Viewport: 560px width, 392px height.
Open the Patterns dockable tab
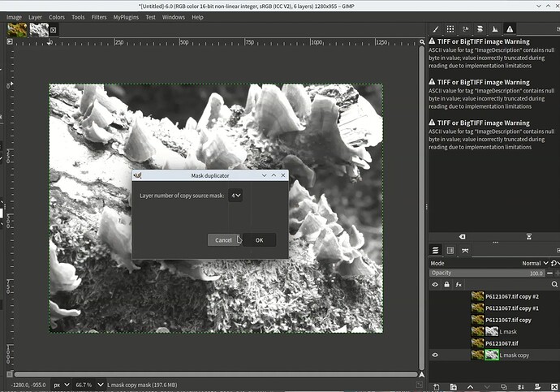(450, 29)
